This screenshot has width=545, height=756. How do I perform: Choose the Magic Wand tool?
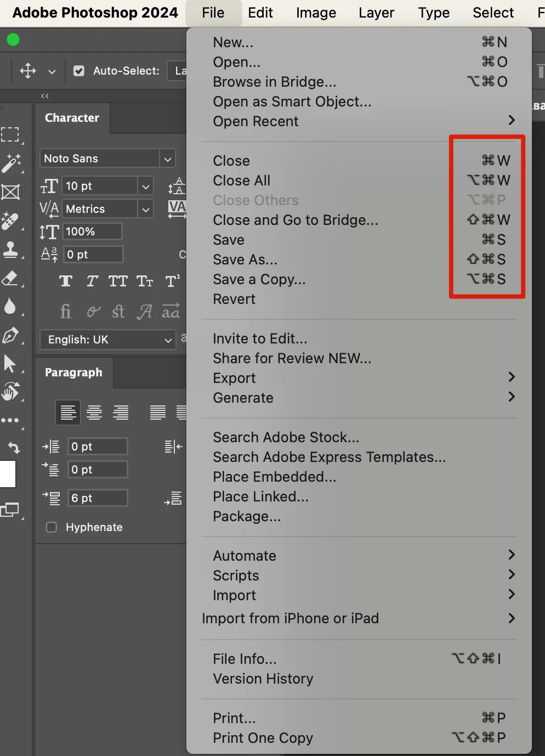pyautogui.click(x=11, y=163)
